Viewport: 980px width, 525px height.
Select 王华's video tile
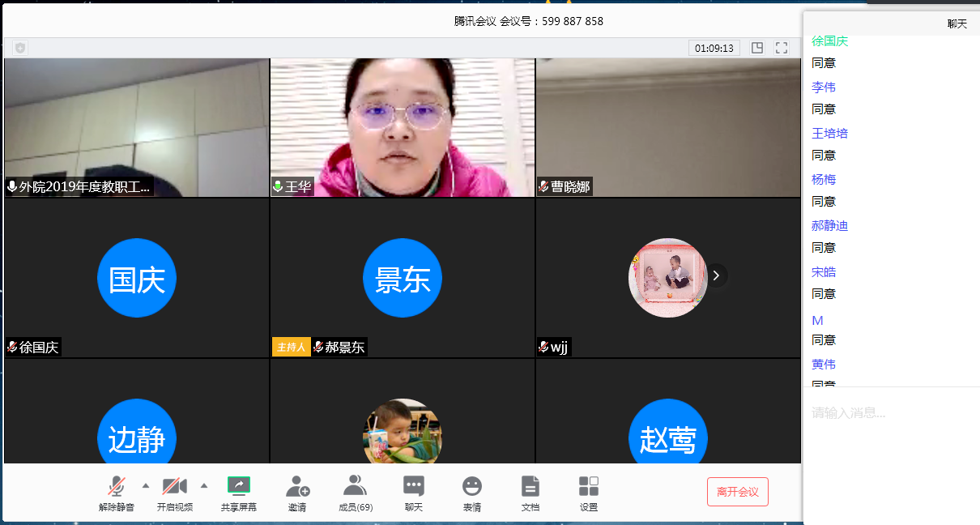click(x=403, y=127)
